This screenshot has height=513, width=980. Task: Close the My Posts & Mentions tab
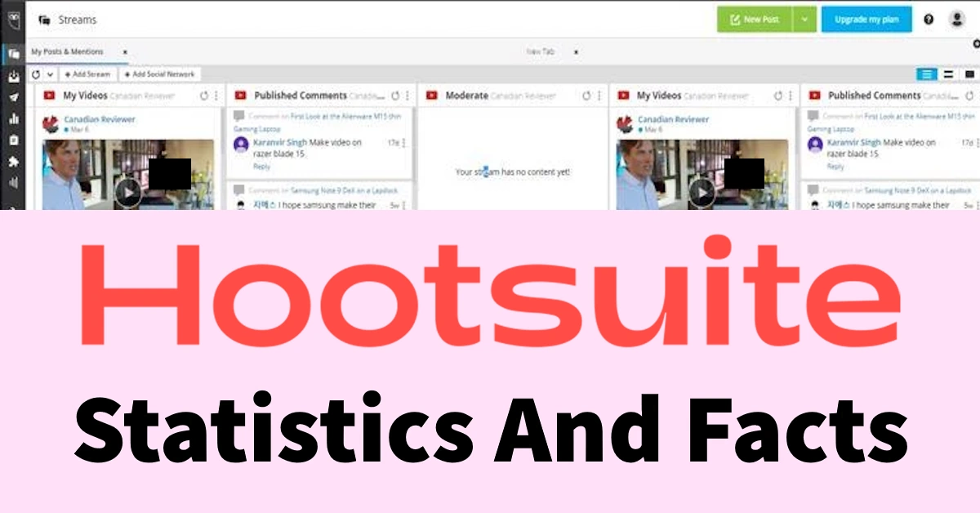[125, 51]
